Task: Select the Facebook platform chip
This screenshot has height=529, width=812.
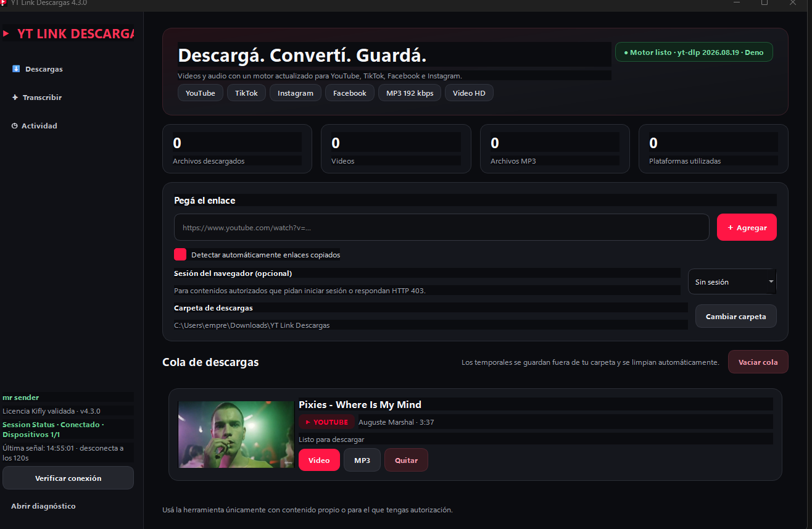Action: (x=350, y=93)
